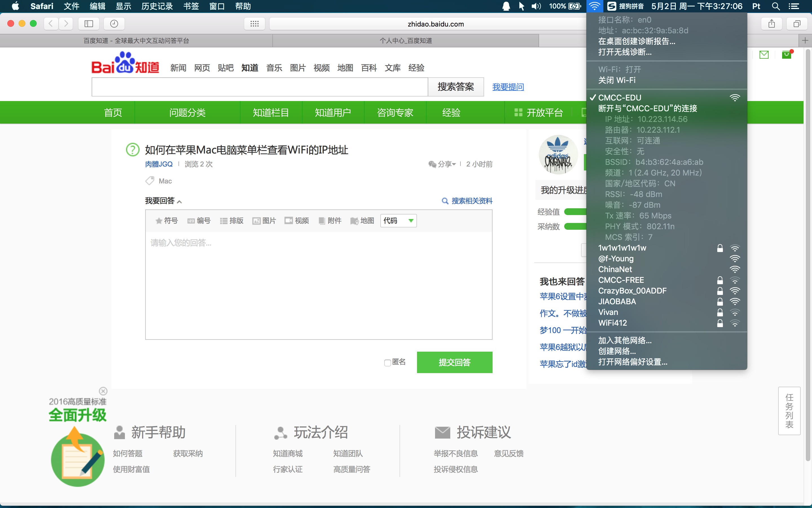Open the 代码 code dropdown
The image size is (812, 508).
[398, 221]
